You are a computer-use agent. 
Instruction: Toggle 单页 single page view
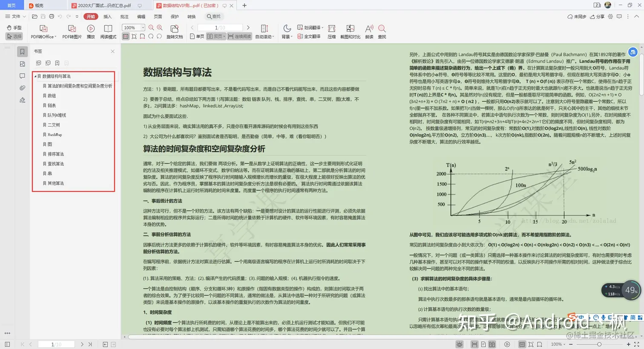pos(197,37)
